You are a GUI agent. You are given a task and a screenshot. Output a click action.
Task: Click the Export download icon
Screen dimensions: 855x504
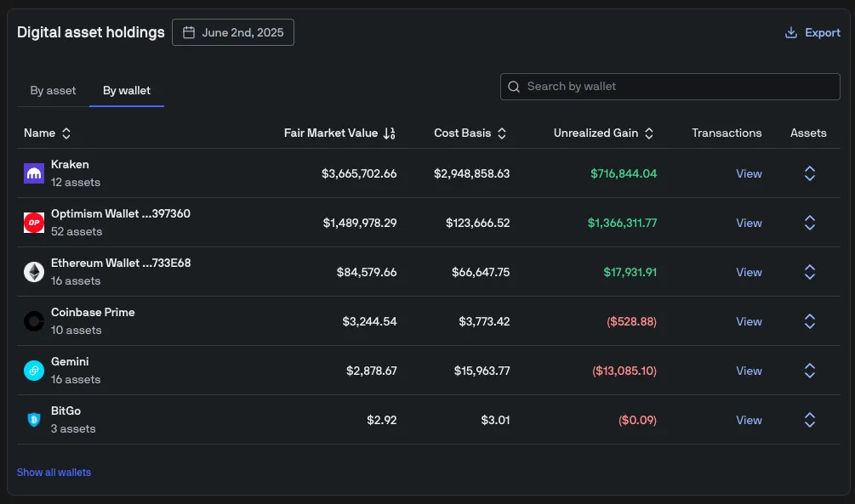pos(790,32)
